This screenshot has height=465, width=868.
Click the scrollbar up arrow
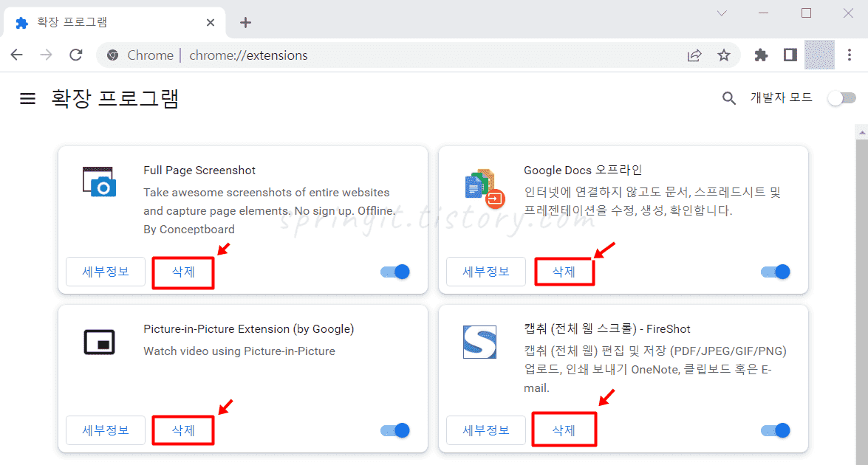point(862,132)
